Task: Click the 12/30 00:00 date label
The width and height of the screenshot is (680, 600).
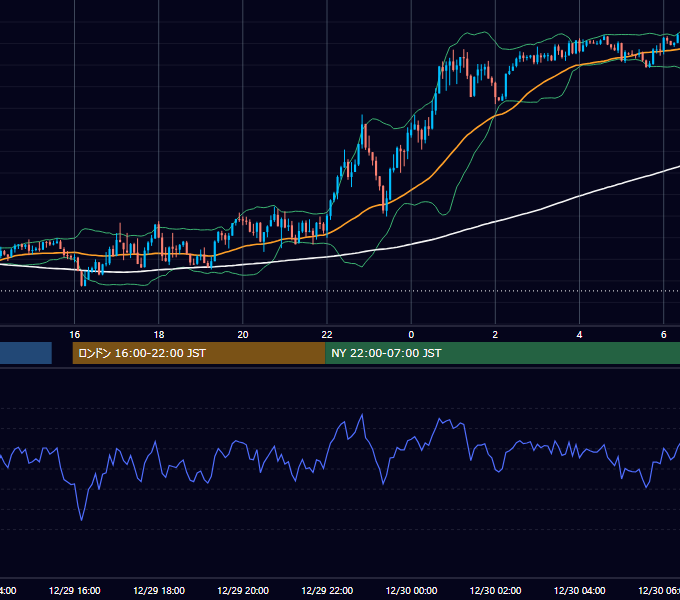Action: coord(411,590)
